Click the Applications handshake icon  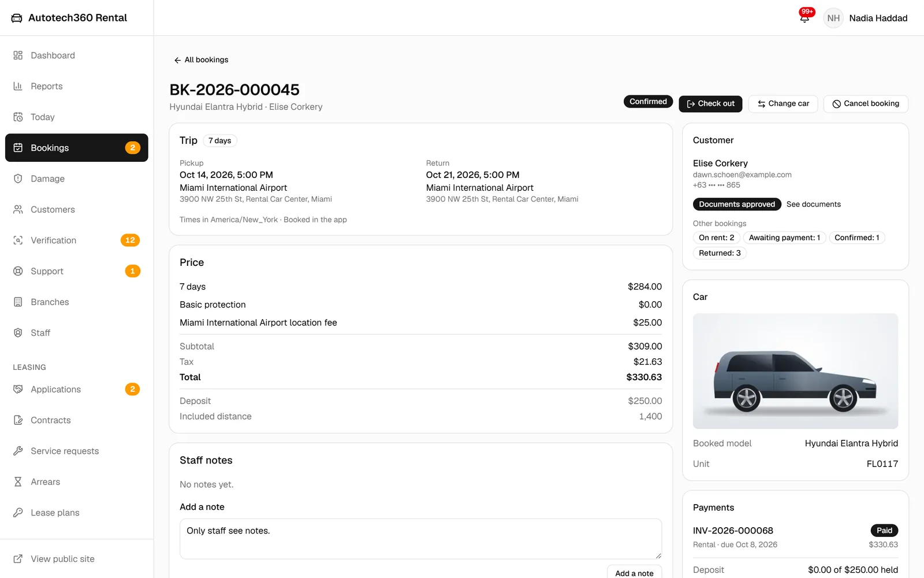coord(18,390)
